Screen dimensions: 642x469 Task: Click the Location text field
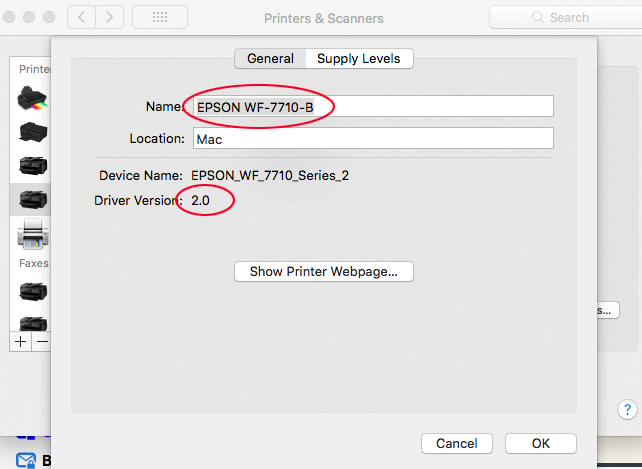tap(371, 139)
